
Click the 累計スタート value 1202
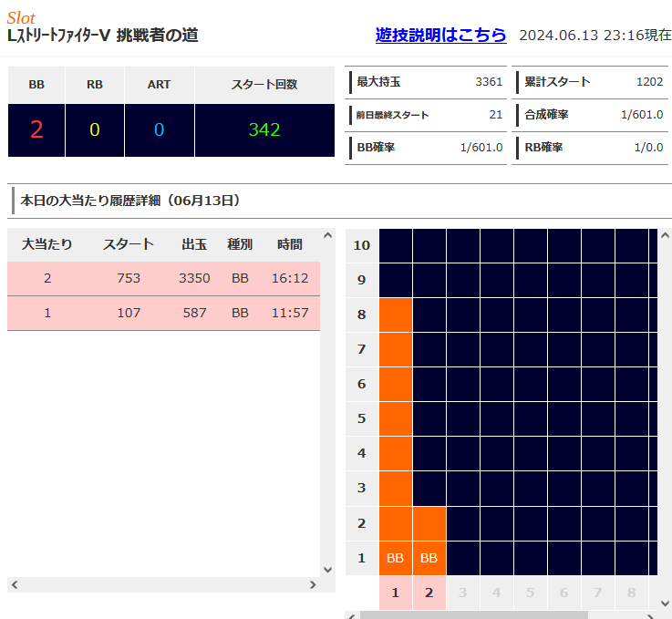coord(650,82)
